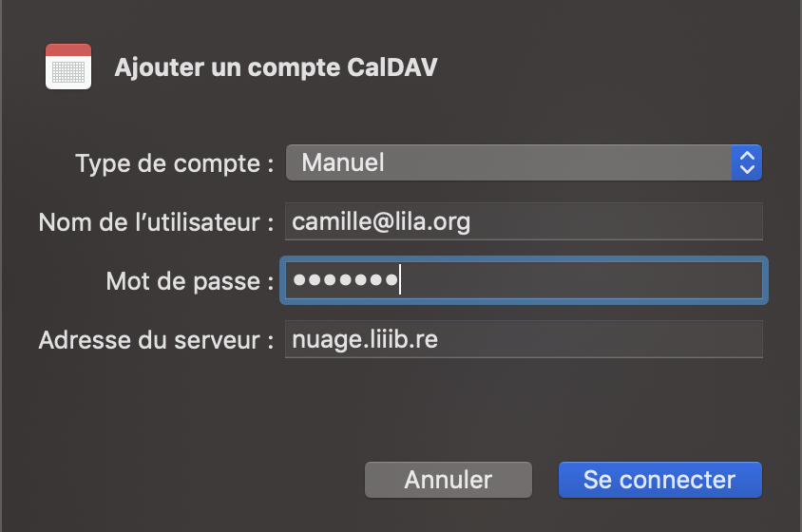Click the Ajouter un compte CalDAV title
The width and height of the screenshot is (802, 532).
click(277, 67)
